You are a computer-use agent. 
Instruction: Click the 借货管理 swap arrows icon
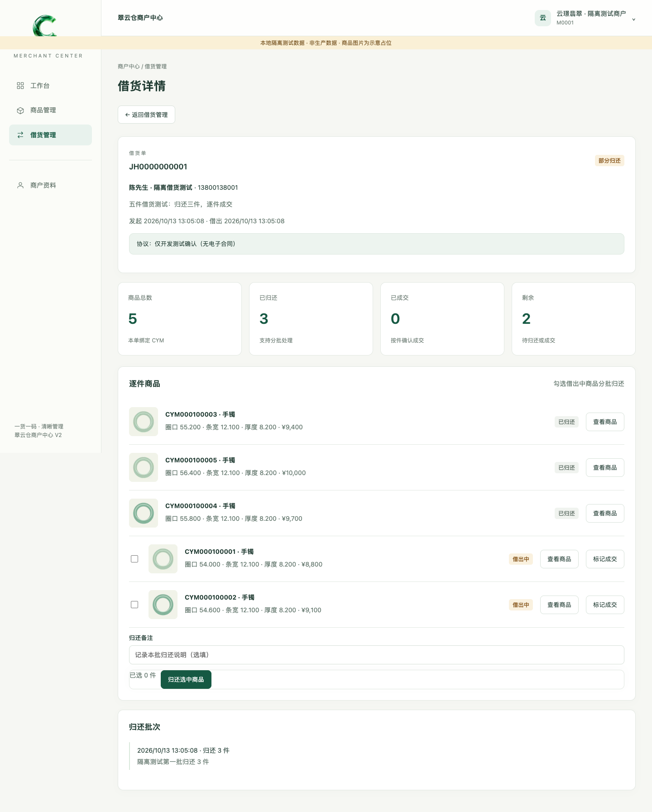point(20,135)
